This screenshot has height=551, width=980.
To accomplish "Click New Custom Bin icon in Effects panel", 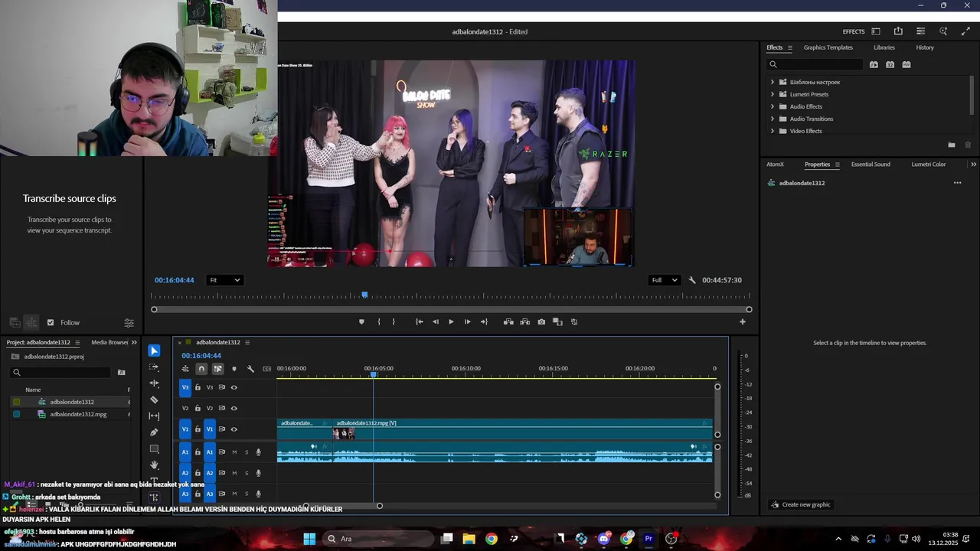I will [952, 145].
